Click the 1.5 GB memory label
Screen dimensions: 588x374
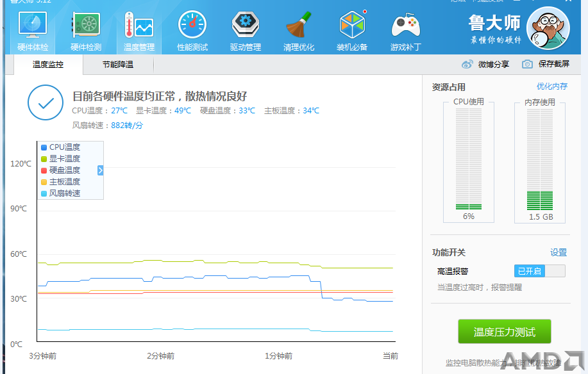pos(541,216)
